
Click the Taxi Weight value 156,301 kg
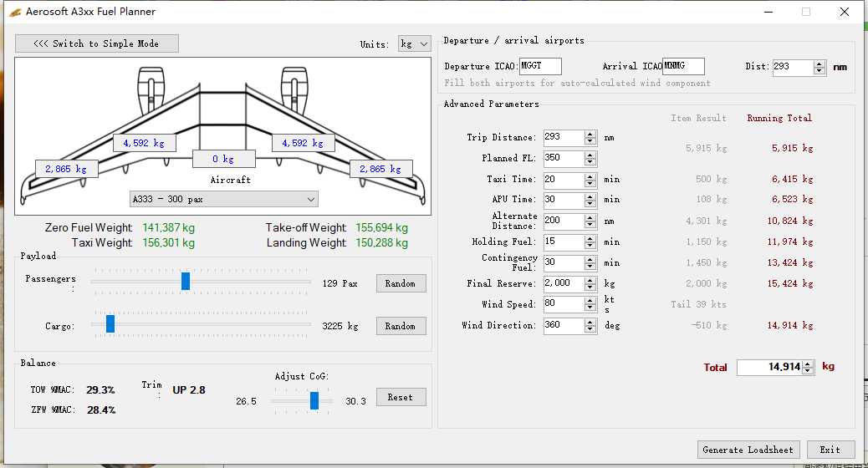coord(168,242)
